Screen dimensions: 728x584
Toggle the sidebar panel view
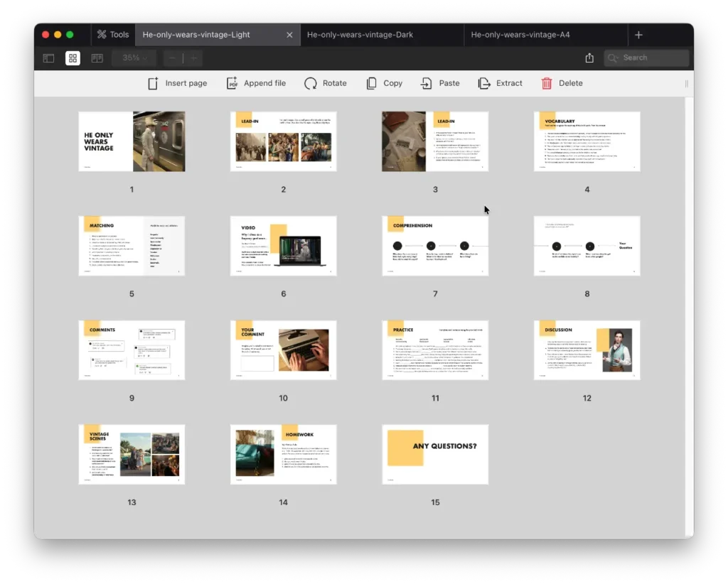tap(48, 58)
